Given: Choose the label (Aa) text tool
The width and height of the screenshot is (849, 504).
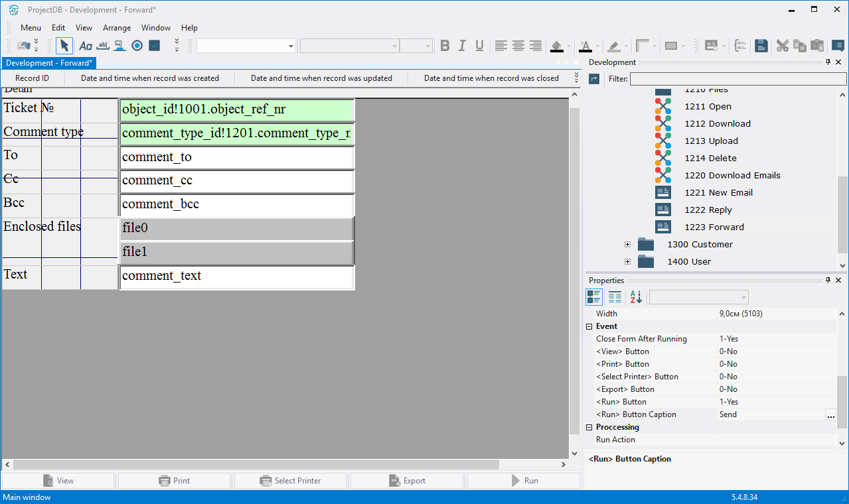Looking at the screenshot, I should pyautogui.click(x=86, y=46).
